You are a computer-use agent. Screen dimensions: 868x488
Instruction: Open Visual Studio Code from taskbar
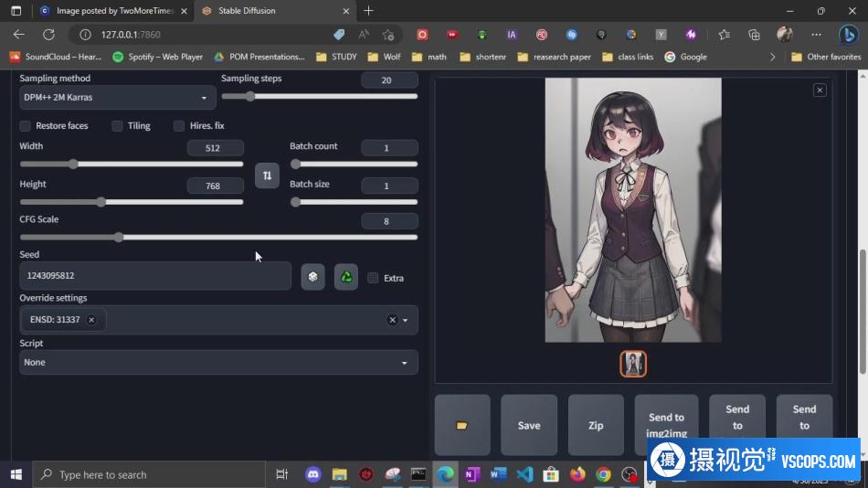point(524,474)
